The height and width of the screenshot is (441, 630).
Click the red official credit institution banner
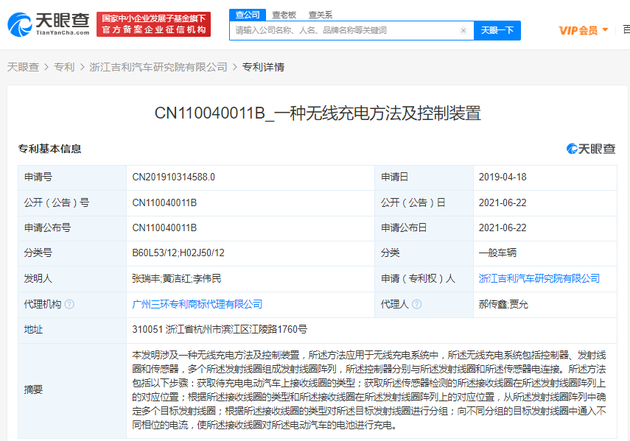pos(153,24)
